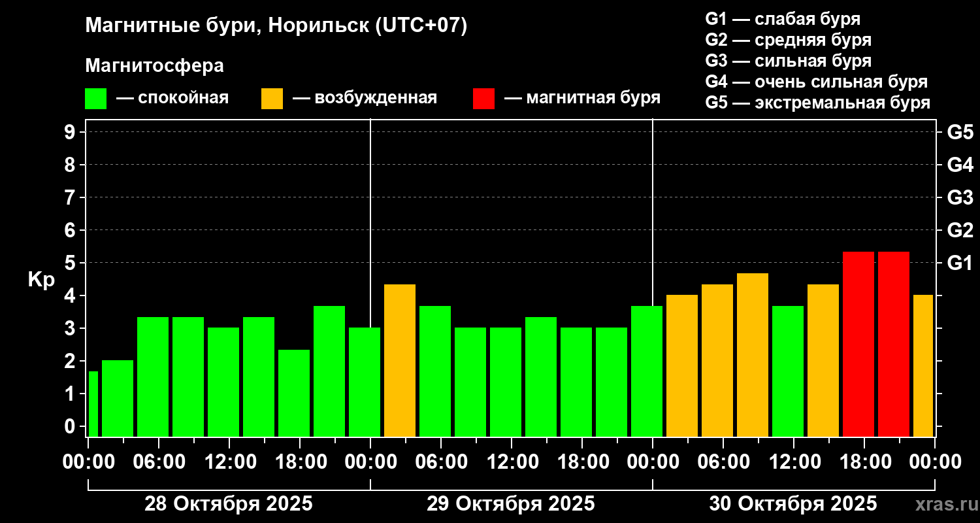Select the chart title 'Магнитные бури, Норильск (UTC+07)'
The height and width of the screenshot is (523, 980).
[x=276, y=26]
